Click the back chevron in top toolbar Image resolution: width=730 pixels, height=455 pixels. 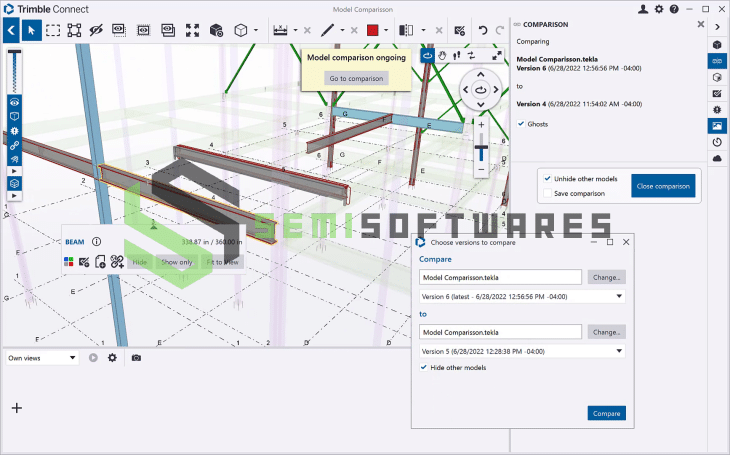click(11, 30)
